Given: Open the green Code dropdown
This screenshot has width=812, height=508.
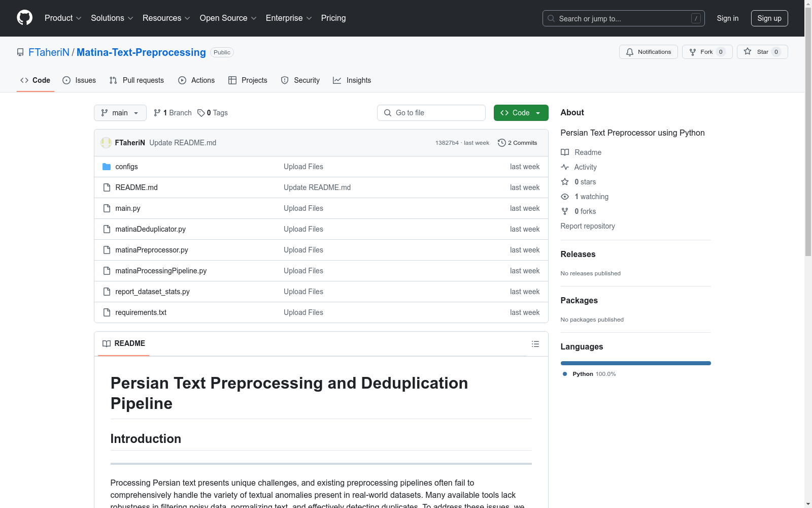Looking at the screenshot, I should (x=521, y=113).
